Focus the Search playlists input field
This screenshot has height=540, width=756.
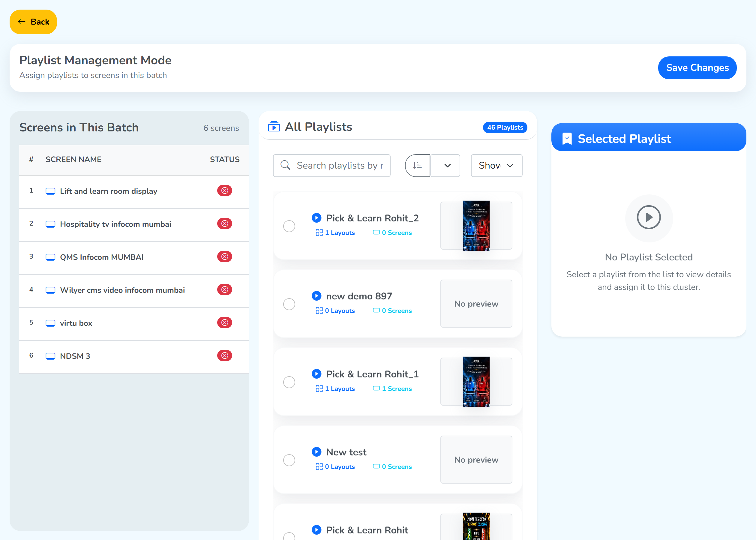pos(331,165)
